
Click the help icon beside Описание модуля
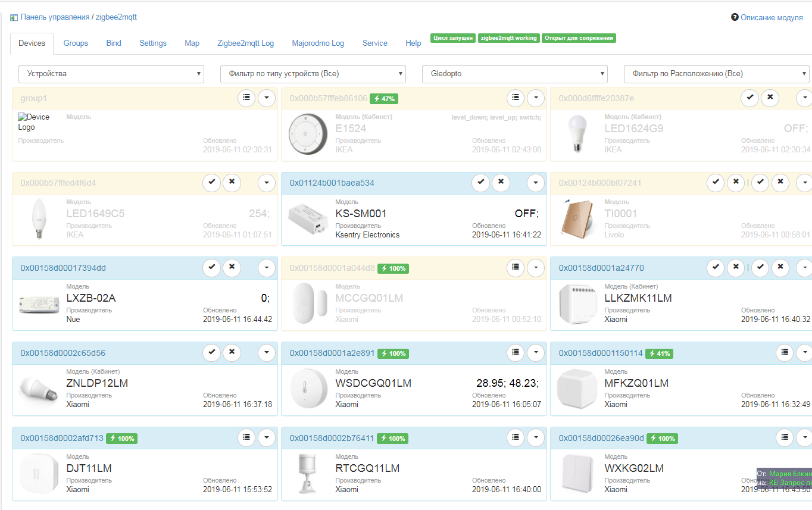(x=735, y=17)
